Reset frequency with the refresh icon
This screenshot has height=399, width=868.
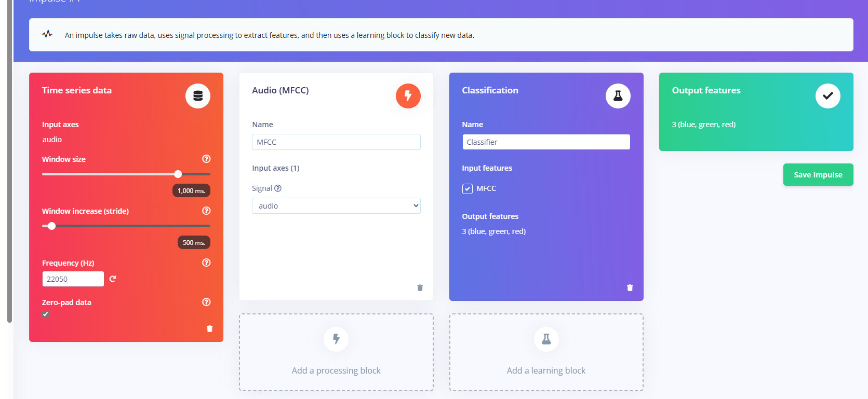pyautogui.click(x=113, y=279)
